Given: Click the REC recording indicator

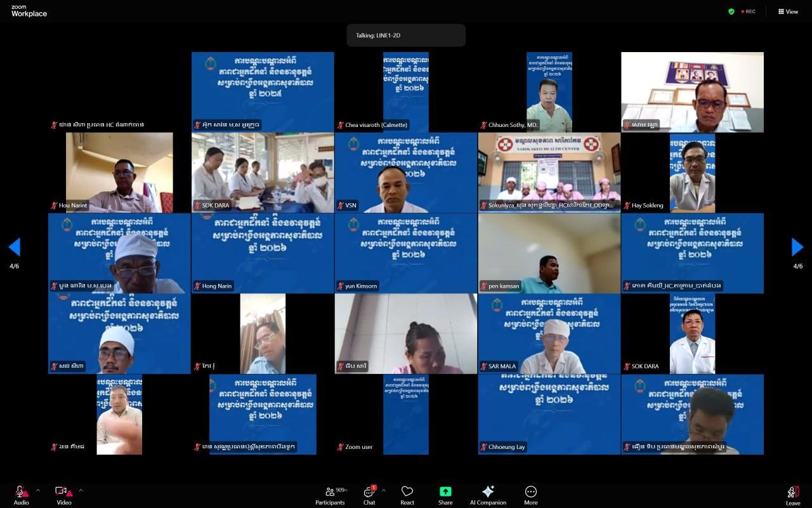Looking at the screenshot, I should [749, 11].
